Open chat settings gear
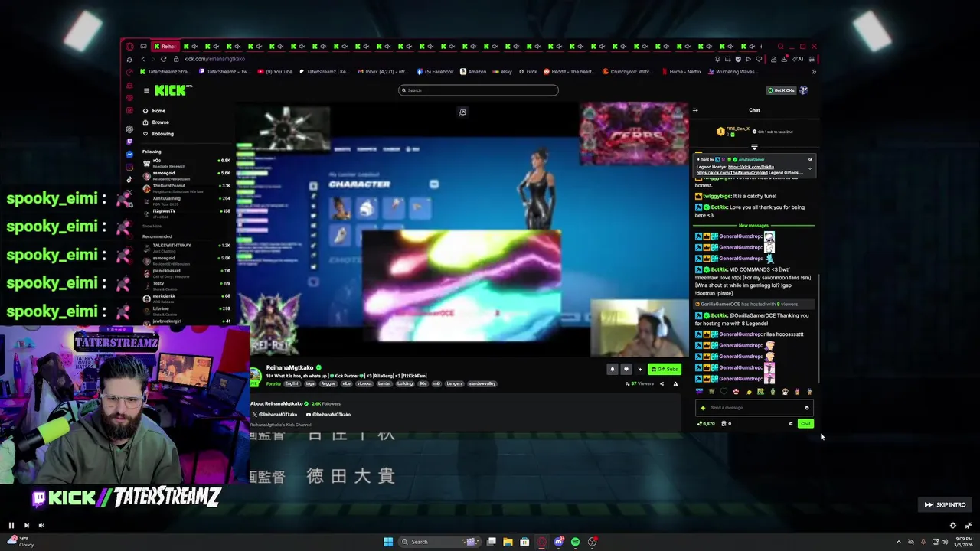Viewport: 980px width, 551px height. pyautogui.click(x=791, y=423)
